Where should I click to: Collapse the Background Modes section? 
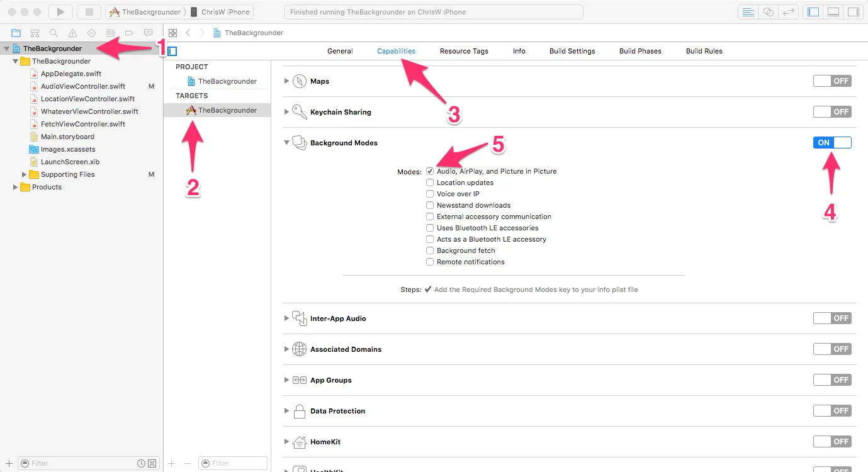286,143
